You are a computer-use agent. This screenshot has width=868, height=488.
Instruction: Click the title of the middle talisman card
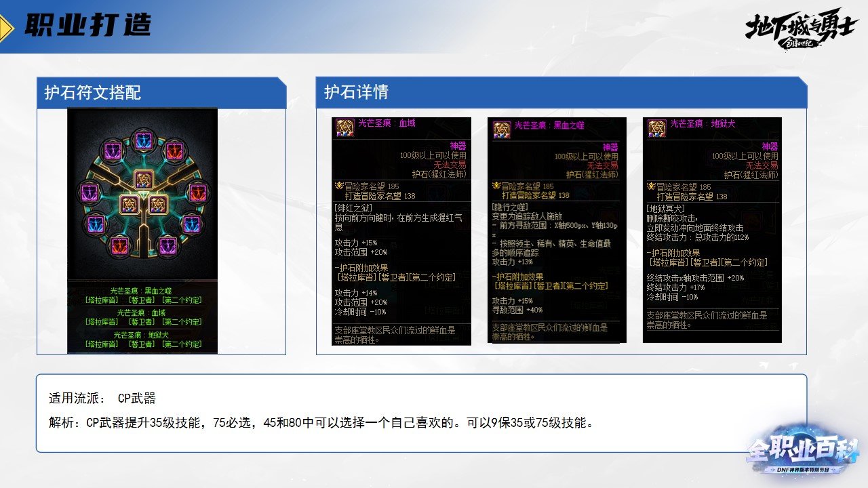pos(549,125)
